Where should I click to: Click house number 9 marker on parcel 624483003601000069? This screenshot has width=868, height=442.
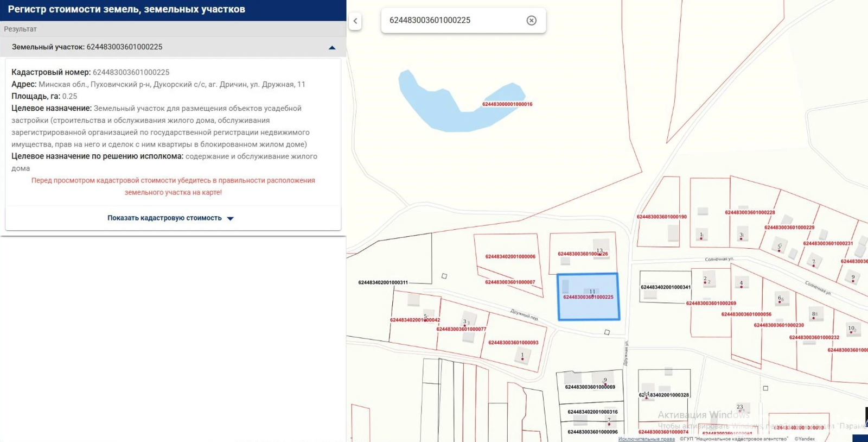click(x=605, y=381)
